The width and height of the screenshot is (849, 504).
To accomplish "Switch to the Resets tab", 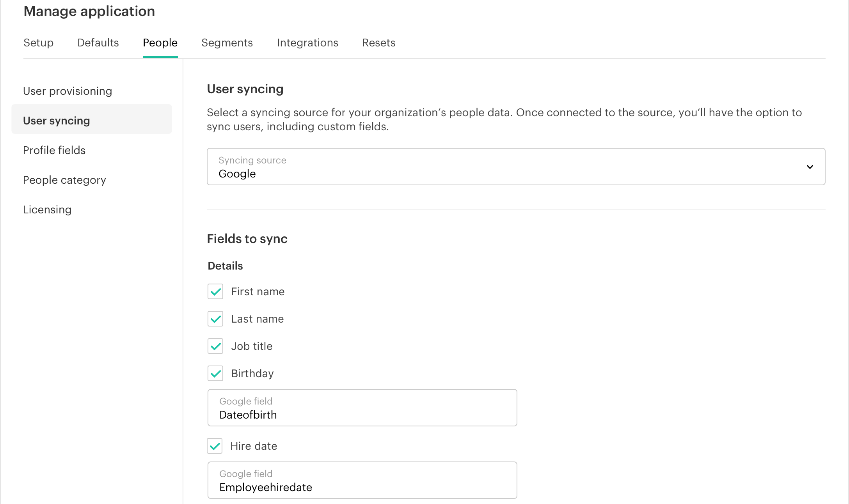I will click(x=378, y=43).
